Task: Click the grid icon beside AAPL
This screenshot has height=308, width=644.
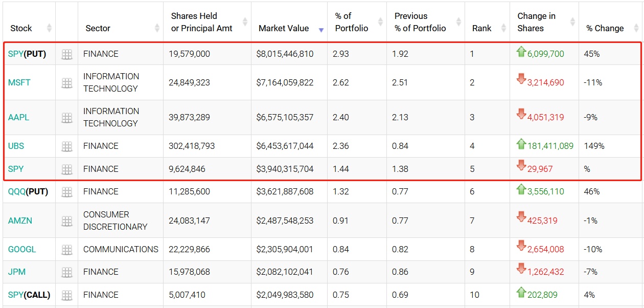Action: [x=66, y=118]
